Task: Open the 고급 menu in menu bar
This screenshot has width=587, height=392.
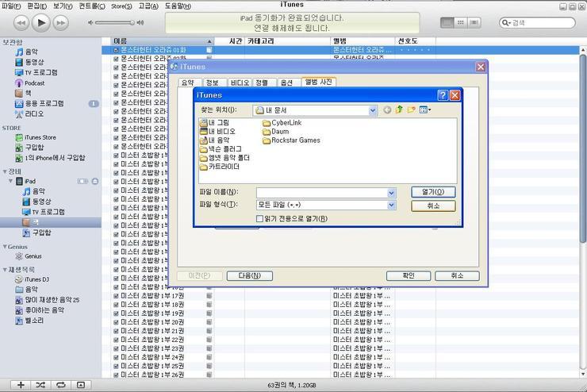Action: click(148, 6)
